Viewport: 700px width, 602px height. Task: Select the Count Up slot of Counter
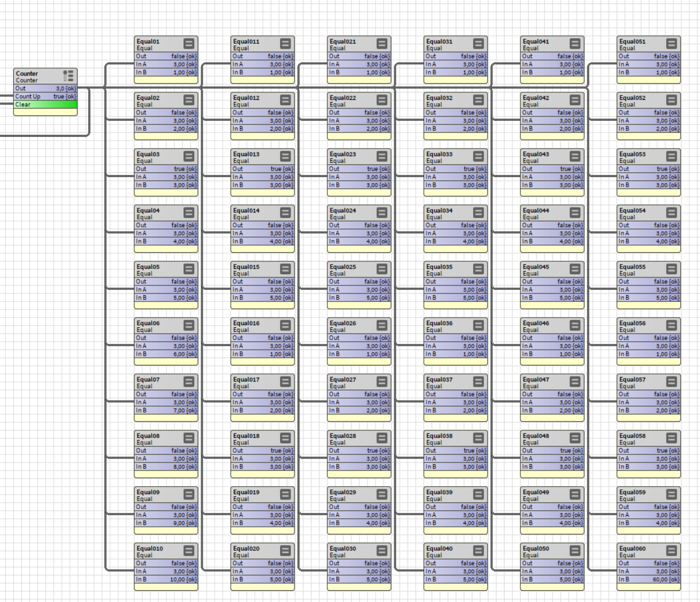click(45, 97)
